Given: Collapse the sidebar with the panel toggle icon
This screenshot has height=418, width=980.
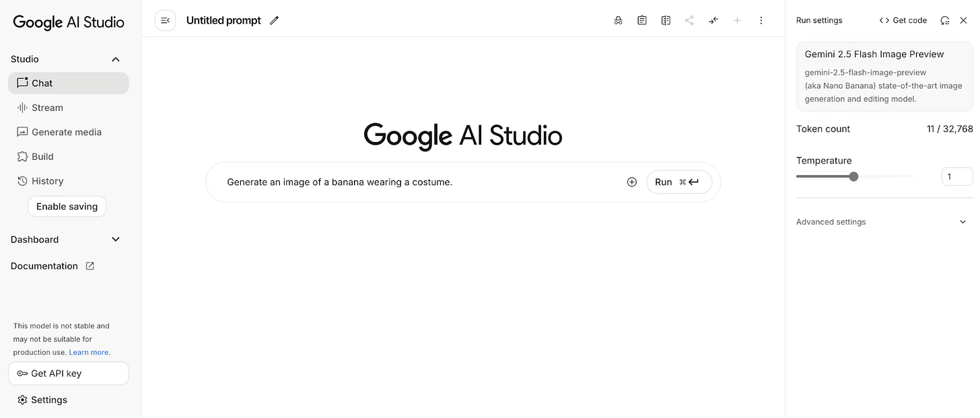Looking at the screenshot, I should pos(165,21).
